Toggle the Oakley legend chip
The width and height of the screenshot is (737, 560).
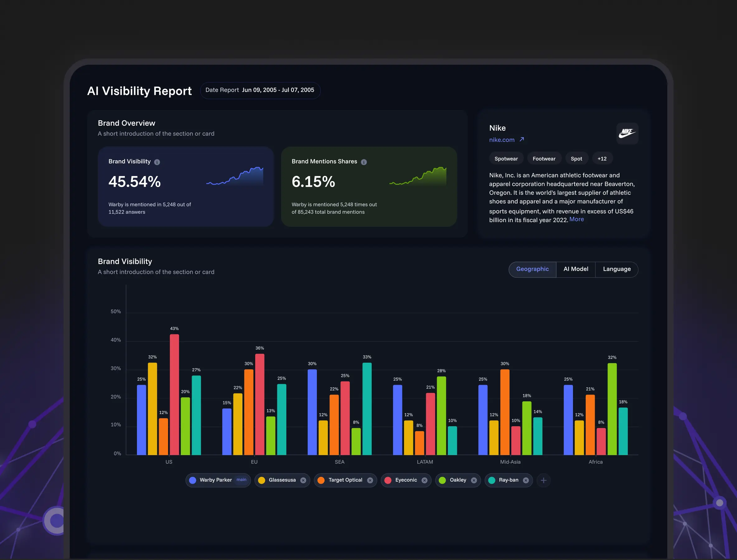click(x=458, y=480)
